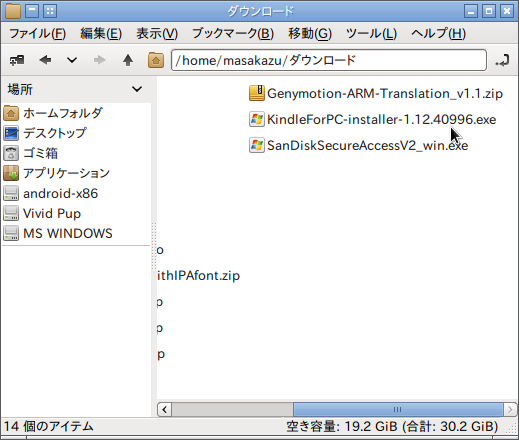The height and width of the screenshot is (440, 519).
Task: Click the ホームフォルダ home icon
Action: pos(11,113)
